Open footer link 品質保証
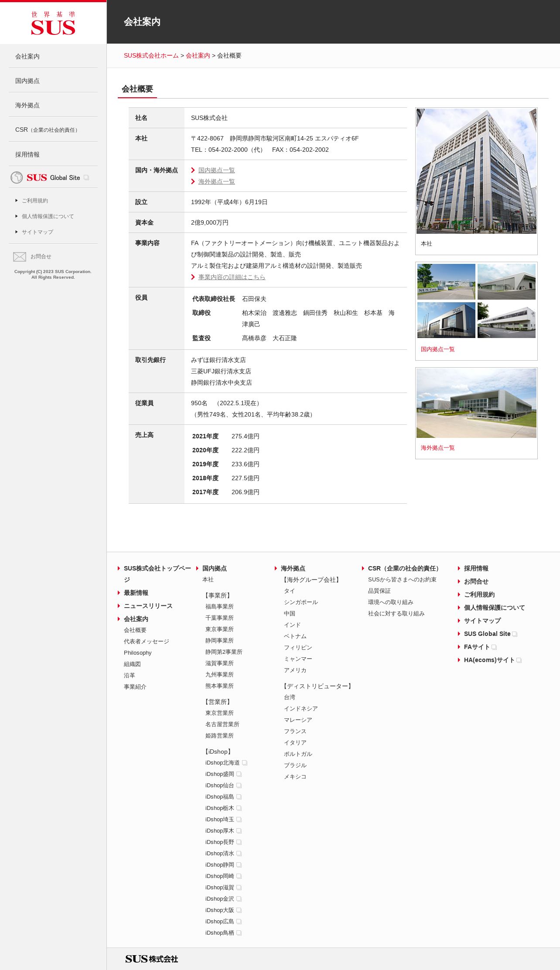Image resolution: width=560 pixels, height=970 pixels. pyautogui.click(x=379, y=591)
